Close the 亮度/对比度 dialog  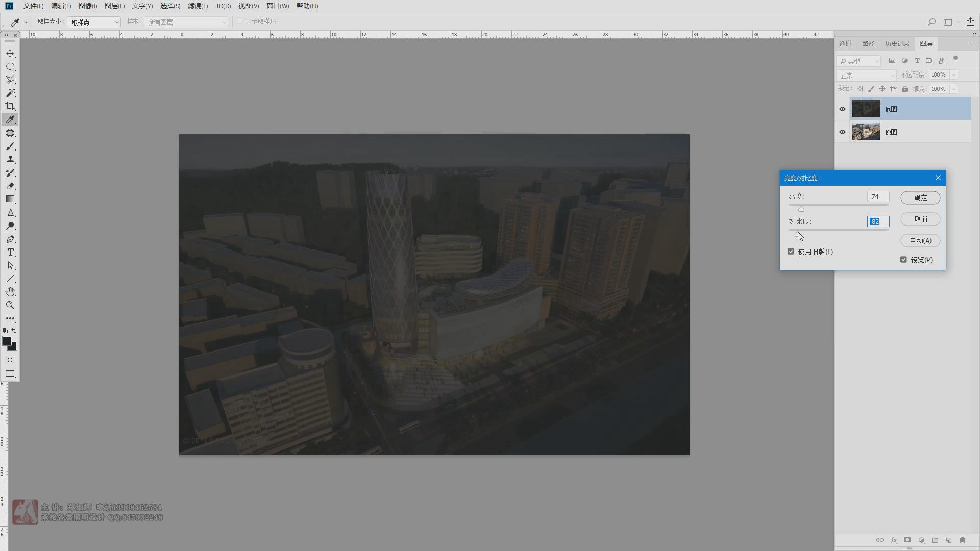click(x=938, y=178)
